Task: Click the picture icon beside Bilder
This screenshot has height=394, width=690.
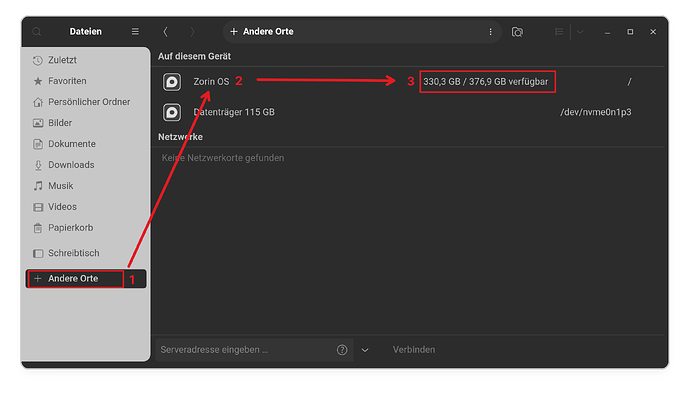Action: coord(38,123)
